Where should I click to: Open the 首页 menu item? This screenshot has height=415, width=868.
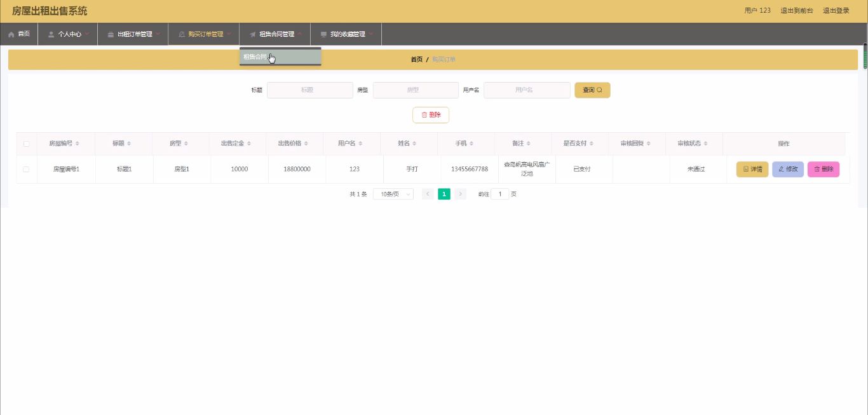tap(19, 34)
